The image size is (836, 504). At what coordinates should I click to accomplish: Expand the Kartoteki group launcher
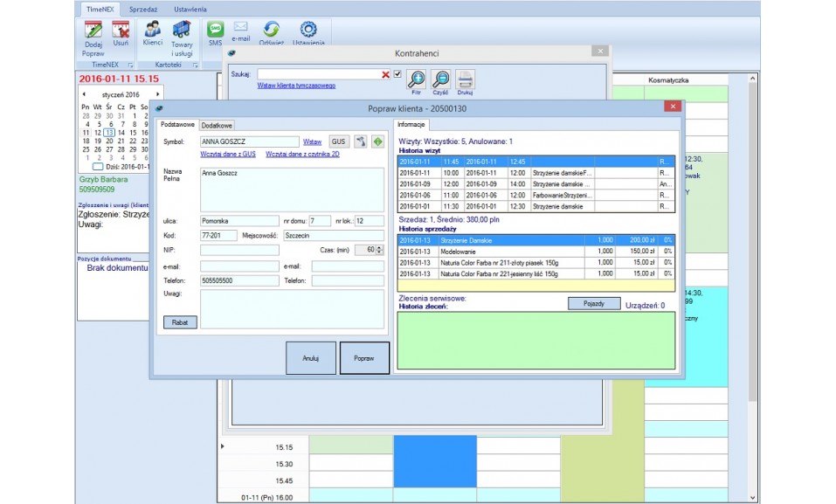coord(195,65)
